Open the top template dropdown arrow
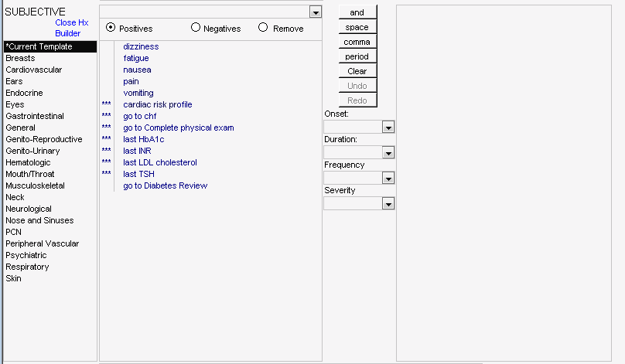The width and height of the screenshot is (625, 364). tap(316, 12)
